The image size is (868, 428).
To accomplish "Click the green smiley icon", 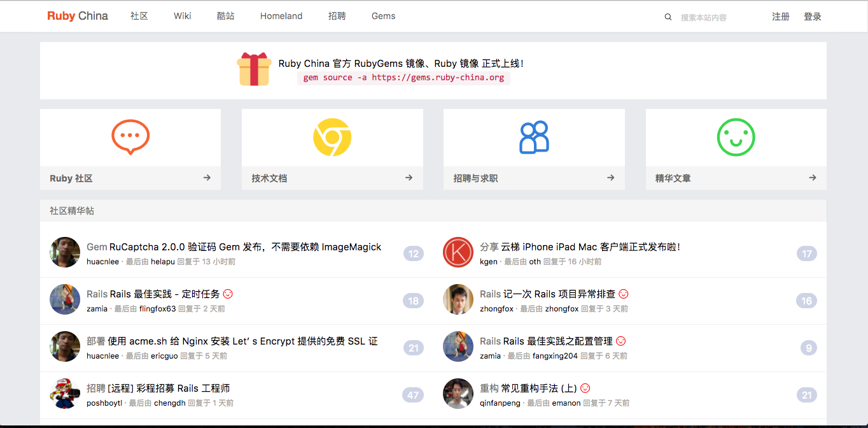I will click(x=736, y=138).
